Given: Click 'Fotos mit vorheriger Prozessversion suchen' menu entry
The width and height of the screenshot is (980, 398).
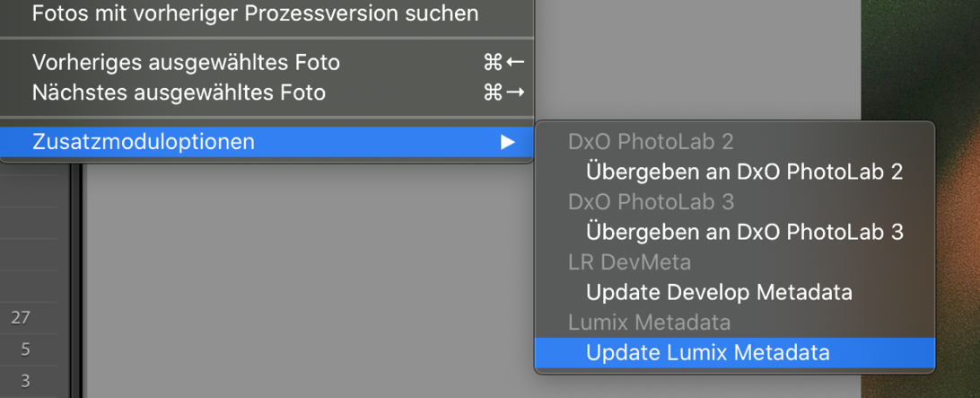Looking at the screenshot, I should pos(255,14).
